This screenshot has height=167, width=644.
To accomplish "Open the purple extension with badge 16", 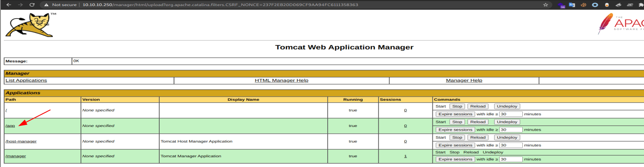I will (562, 5).
